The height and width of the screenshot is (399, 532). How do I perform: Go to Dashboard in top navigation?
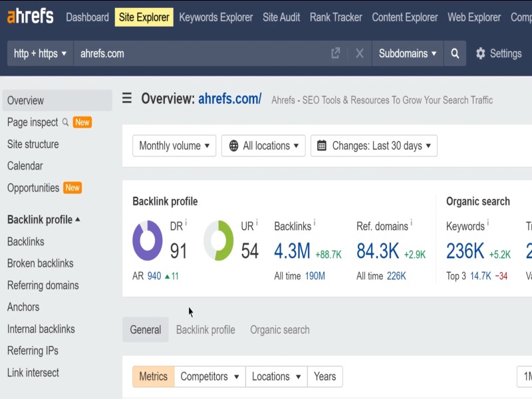(87, 17)
